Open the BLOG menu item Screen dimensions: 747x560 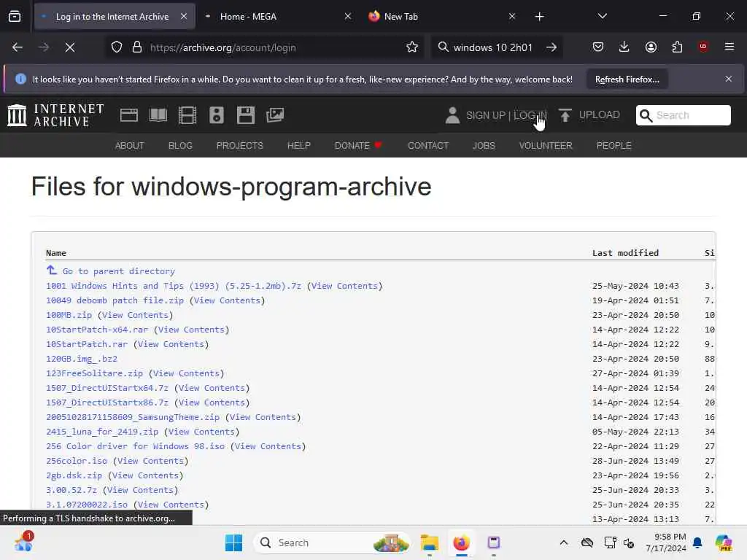(180, 146)
